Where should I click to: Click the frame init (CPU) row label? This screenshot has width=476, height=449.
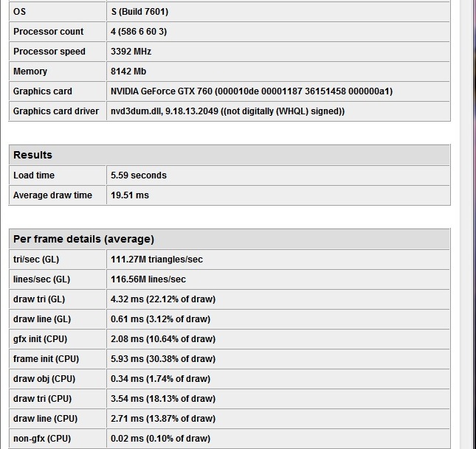pyautogui.click(x=46, y=359)
